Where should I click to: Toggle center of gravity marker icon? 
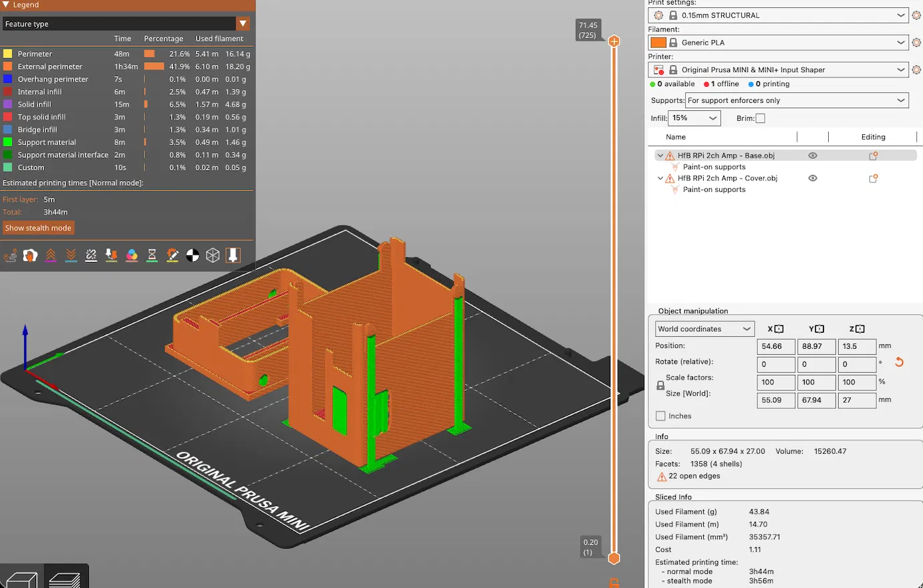[x=192, y=255]
